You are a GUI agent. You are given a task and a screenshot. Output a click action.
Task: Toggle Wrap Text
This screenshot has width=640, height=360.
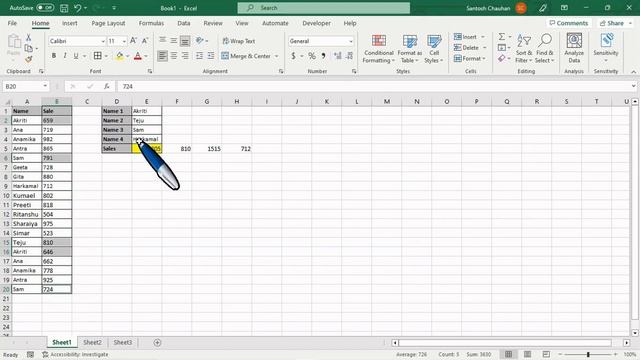(239, 41)
